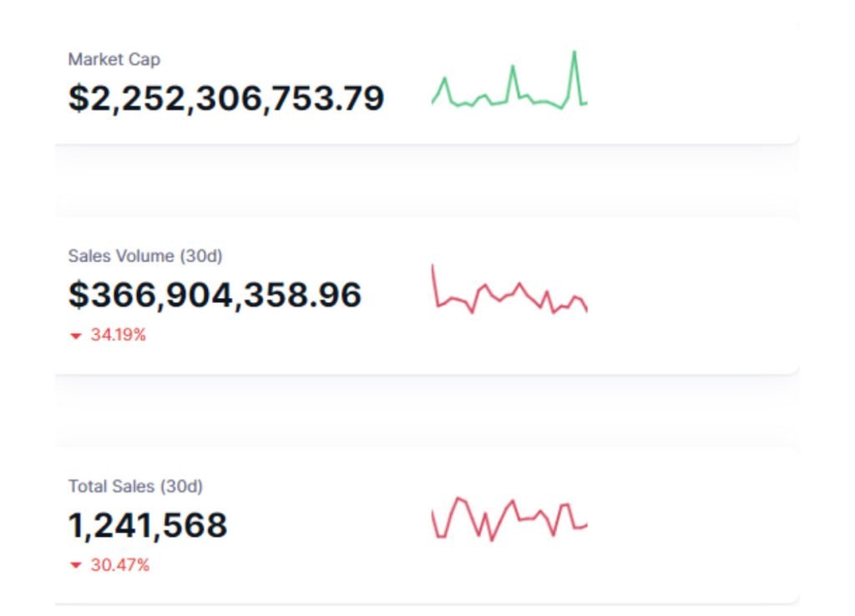Click the red down arrow beside 30.47%

click(76, 566)
